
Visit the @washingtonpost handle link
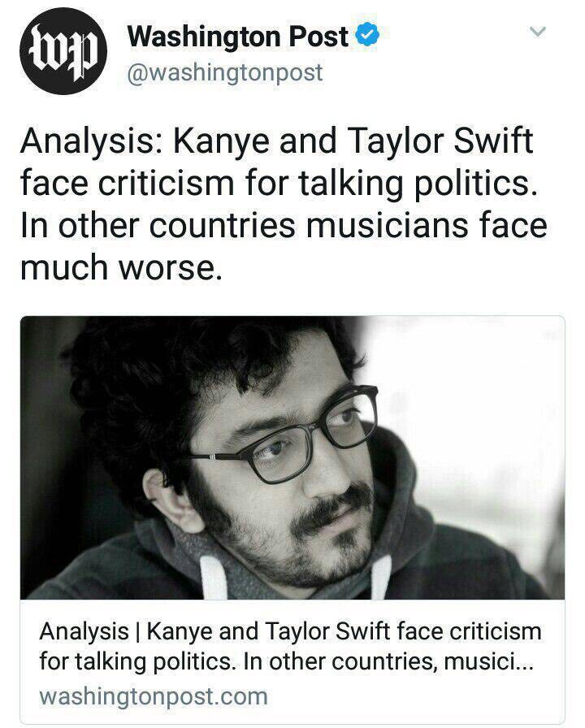coord(225,72)
